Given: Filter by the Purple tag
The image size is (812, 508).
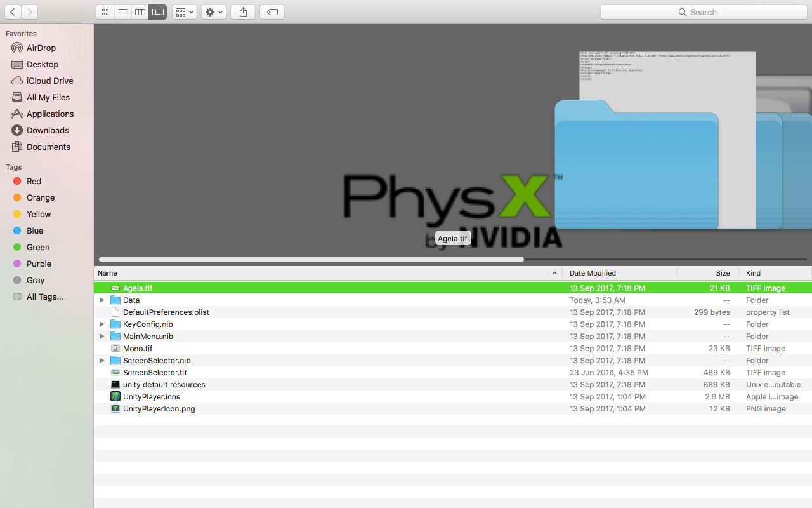Looking at the screenshot, I should (x=39, y=264).
